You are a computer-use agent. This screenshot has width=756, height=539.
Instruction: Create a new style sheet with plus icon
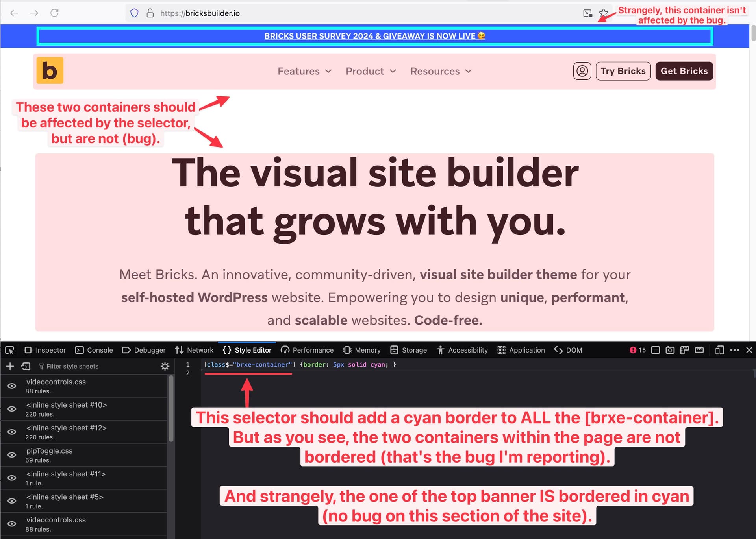pyautogui.click(x=10, y=366)
